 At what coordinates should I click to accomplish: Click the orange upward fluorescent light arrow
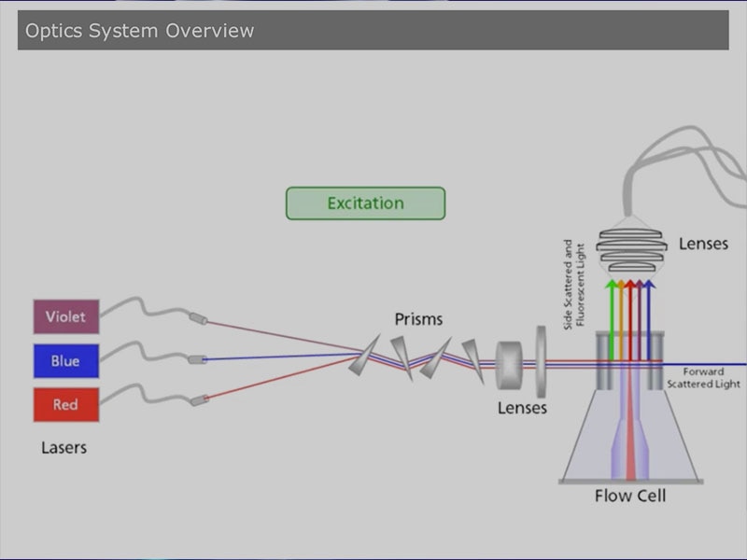coord(621,317)
